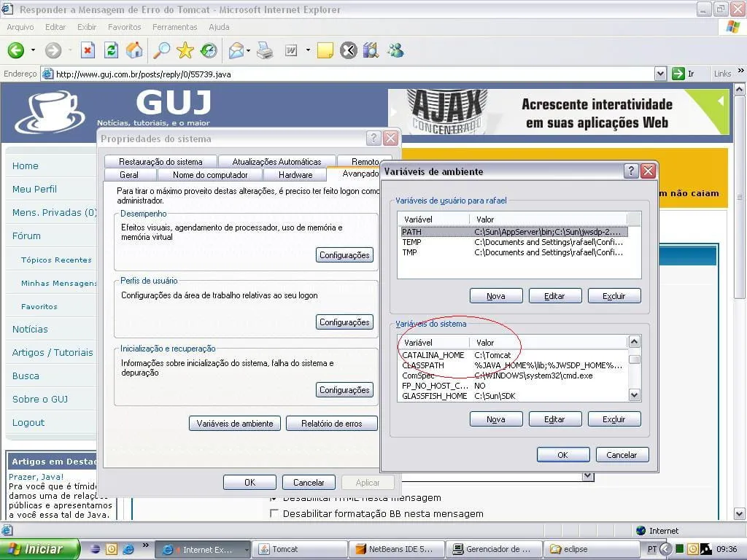The height and width of the screenshot is (560, 747).
Task: Open Favoritos menu
Action: click(x=124, y=27)
